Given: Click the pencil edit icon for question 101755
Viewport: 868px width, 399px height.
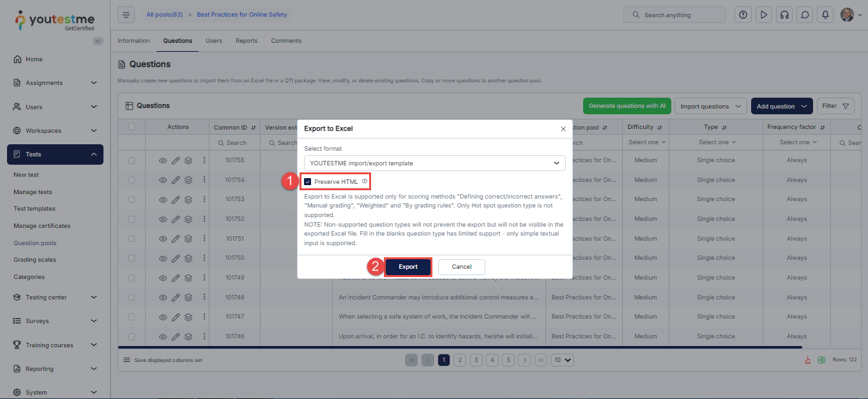Looking at the screenshot, I should click(x=176, y=160).
